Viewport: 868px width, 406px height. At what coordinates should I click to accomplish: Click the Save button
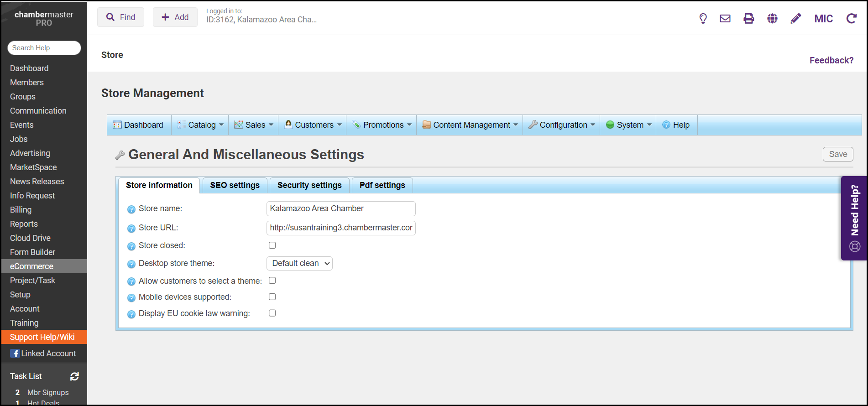click(x=837, y=154)
